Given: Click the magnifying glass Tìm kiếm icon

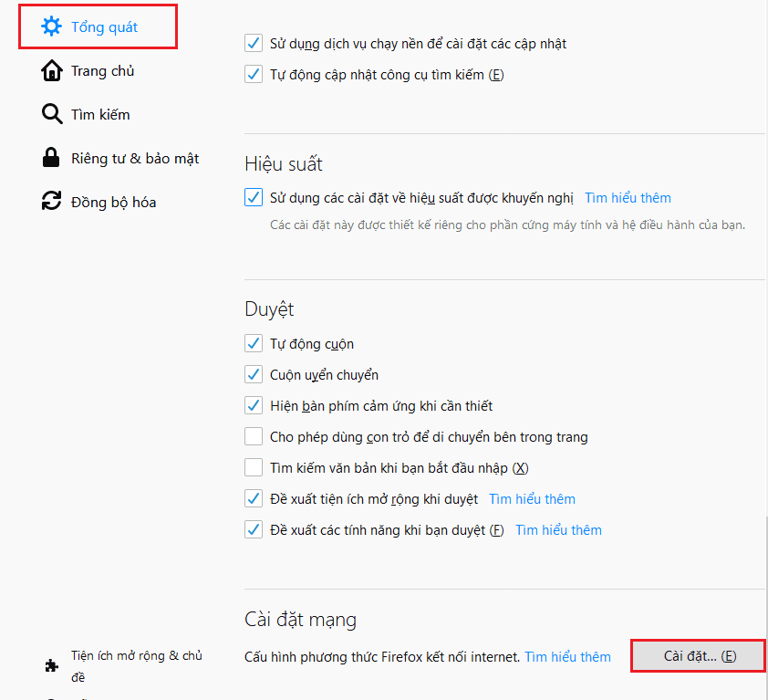Looking at the screenshot, I should click(52, 115).
